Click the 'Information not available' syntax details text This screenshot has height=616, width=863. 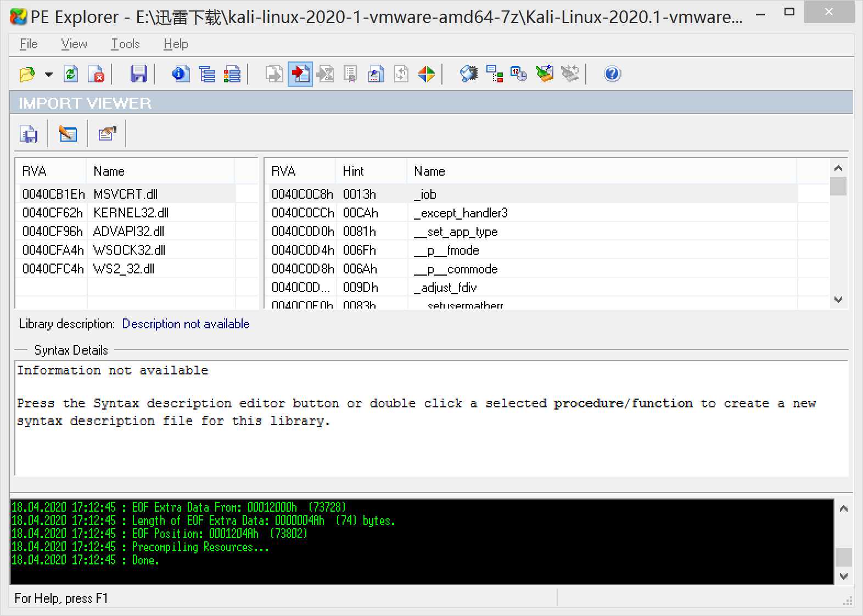113,371
